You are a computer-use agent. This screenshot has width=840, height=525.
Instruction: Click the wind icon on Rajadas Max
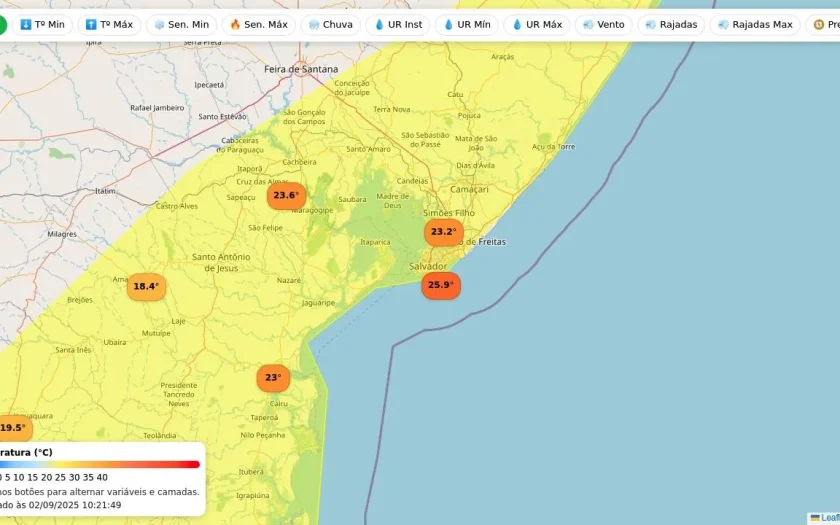(x=723, y=25)
